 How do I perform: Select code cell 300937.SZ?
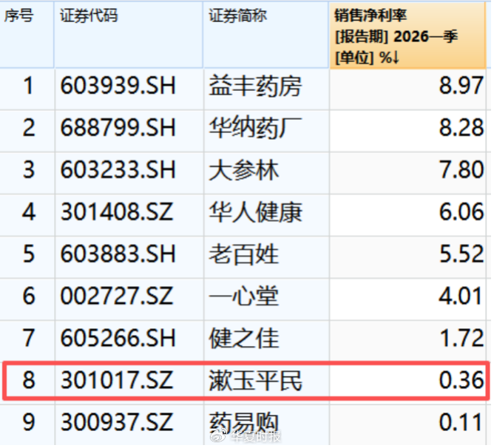tap(129, 425)
